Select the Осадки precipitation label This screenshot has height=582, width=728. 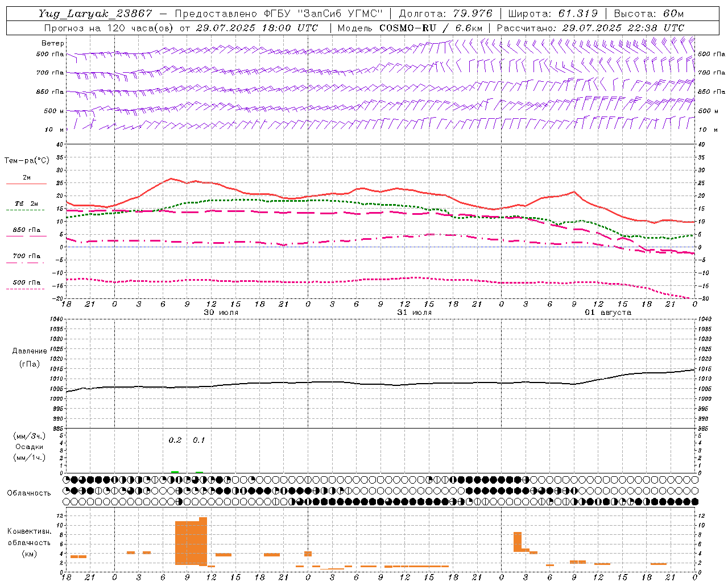click(29, 447)
